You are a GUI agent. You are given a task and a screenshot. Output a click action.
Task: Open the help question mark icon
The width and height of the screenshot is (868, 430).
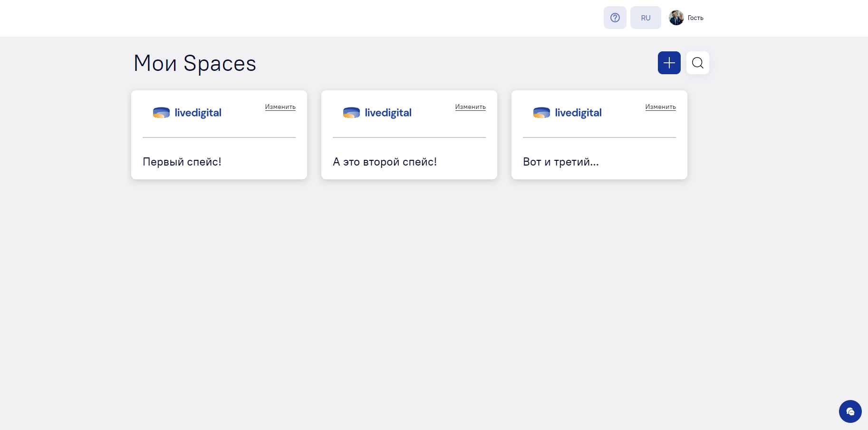615,18
